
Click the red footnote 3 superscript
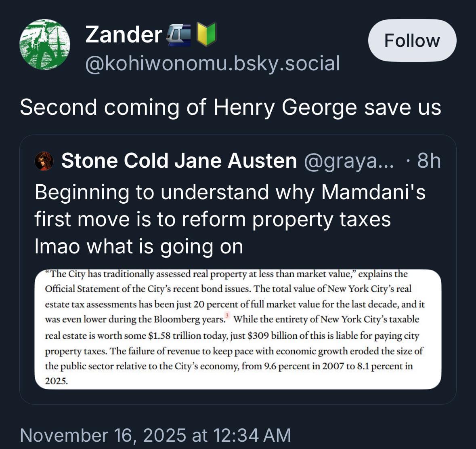[227, 316]
